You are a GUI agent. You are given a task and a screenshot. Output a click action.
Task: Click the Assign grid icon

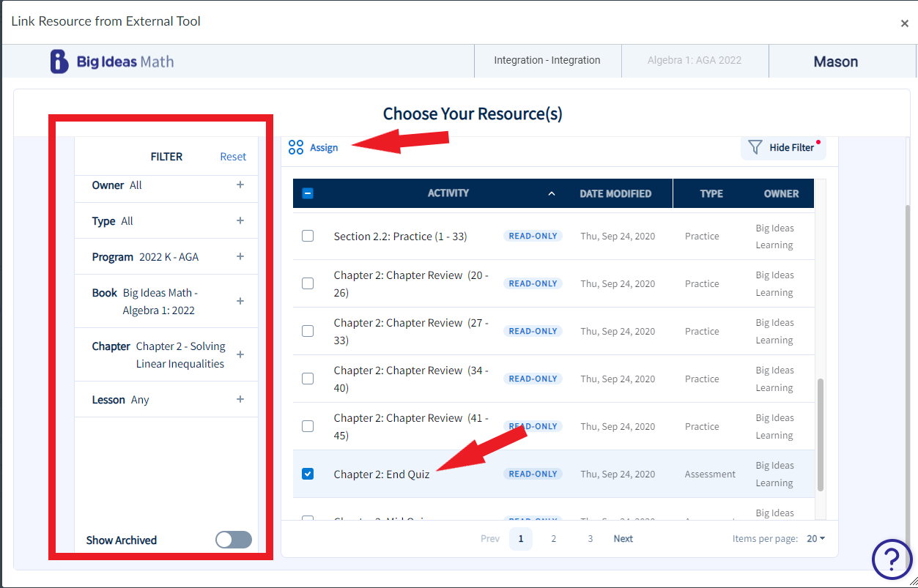296,147
